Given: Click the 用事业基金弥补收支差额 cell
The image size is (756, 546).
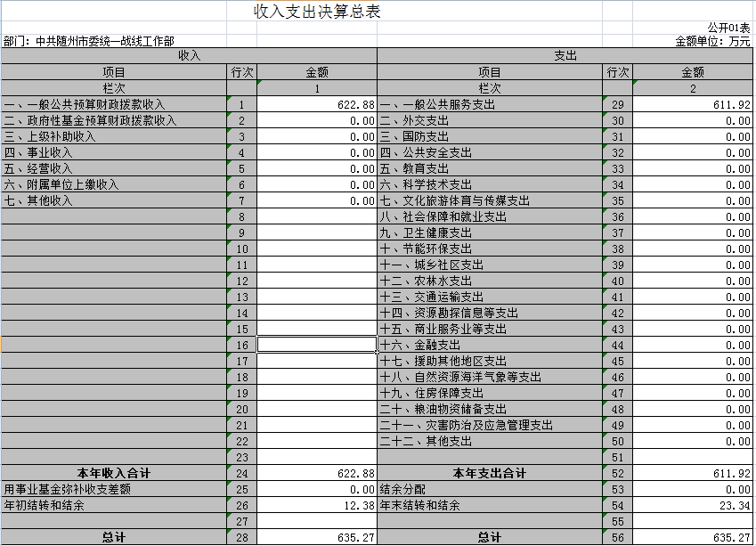Looking at the screenshot, I should (x=68, y=489).
